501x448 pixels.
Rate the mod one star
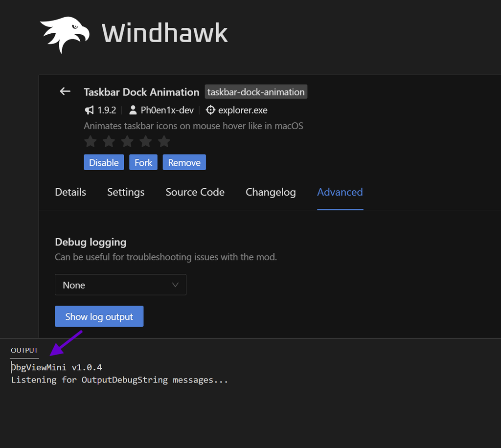91,141
